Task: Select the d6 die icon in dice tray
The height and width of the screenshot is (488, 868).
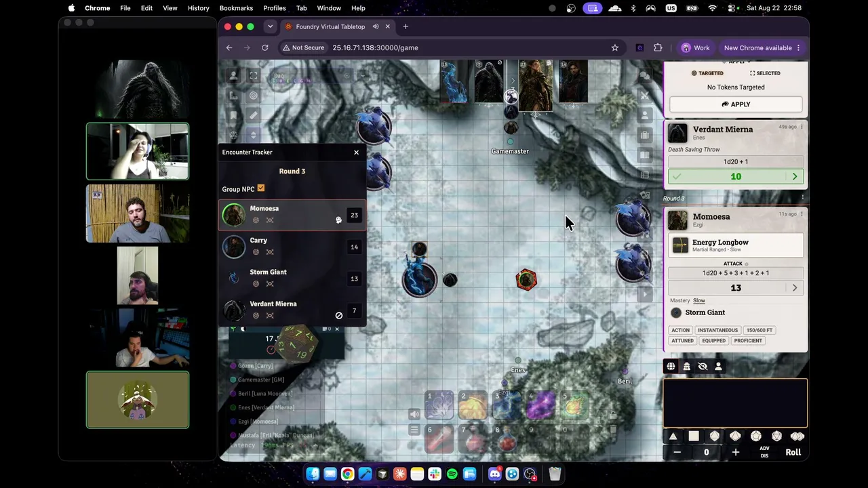Action: tap(694, 436)
